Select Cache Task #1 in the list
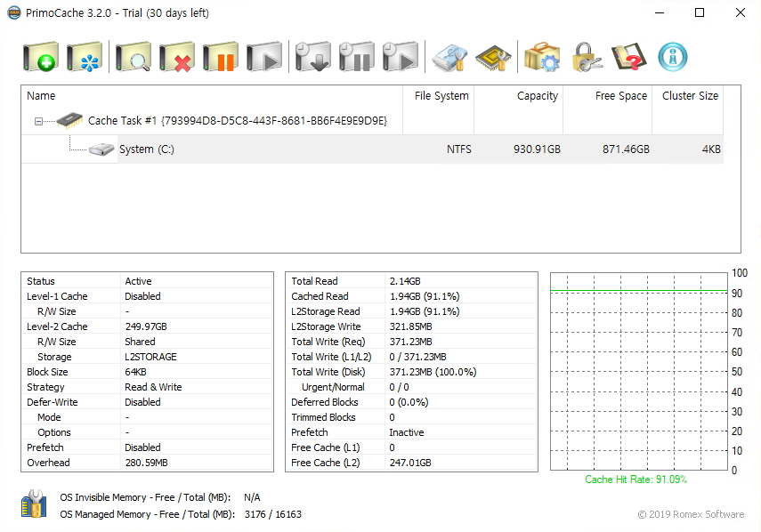 coord(238,121)
